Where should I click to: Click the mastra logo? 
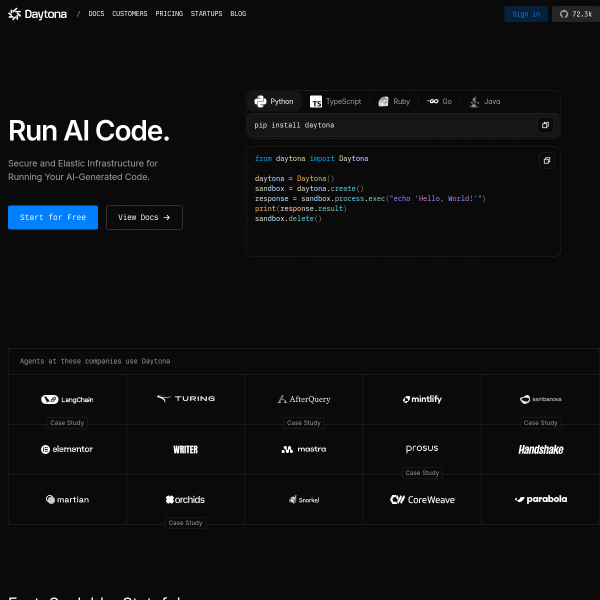pyautogui.click(x=304, y=449)
